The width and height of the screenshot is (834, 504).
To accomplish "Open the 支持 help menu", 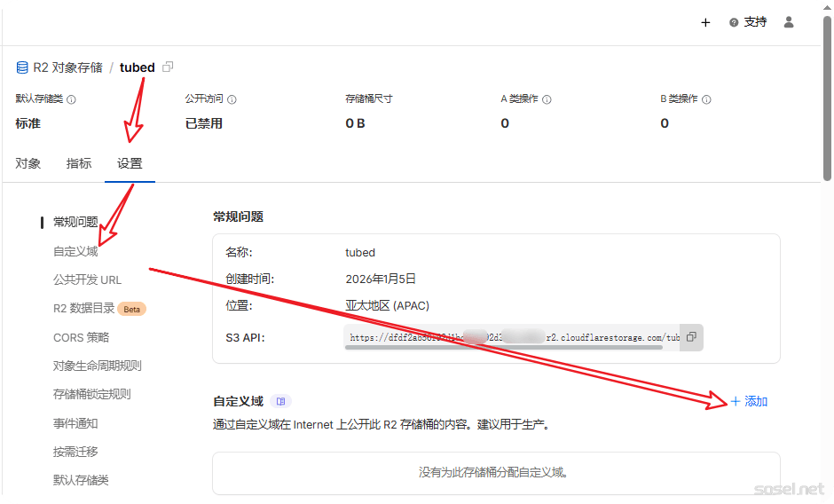I will [x=747, y=22].
